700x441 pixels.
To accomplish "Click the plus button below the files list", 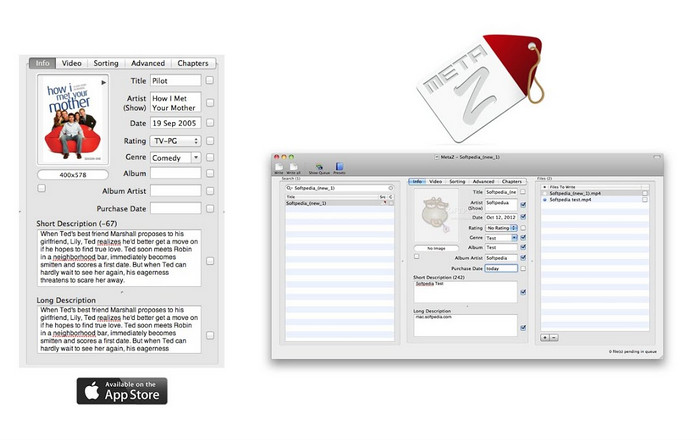I will coord(545,337).
